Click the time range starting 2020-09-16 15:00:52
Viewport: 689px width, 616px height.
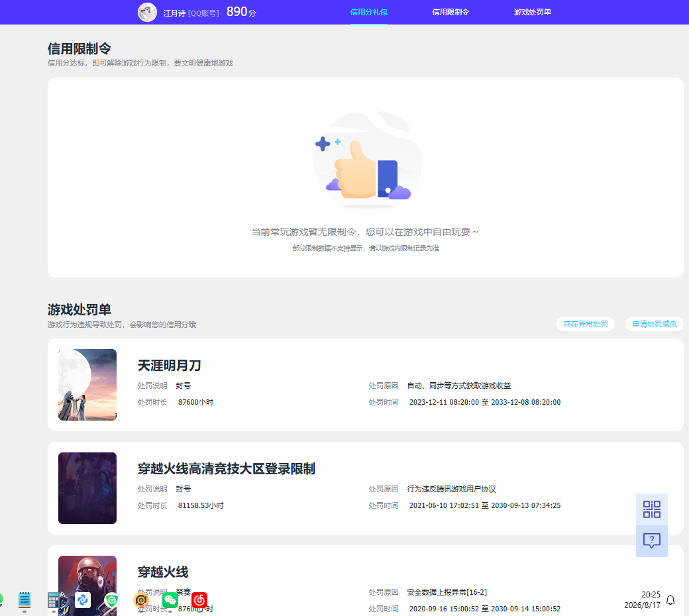click(485, 609)
